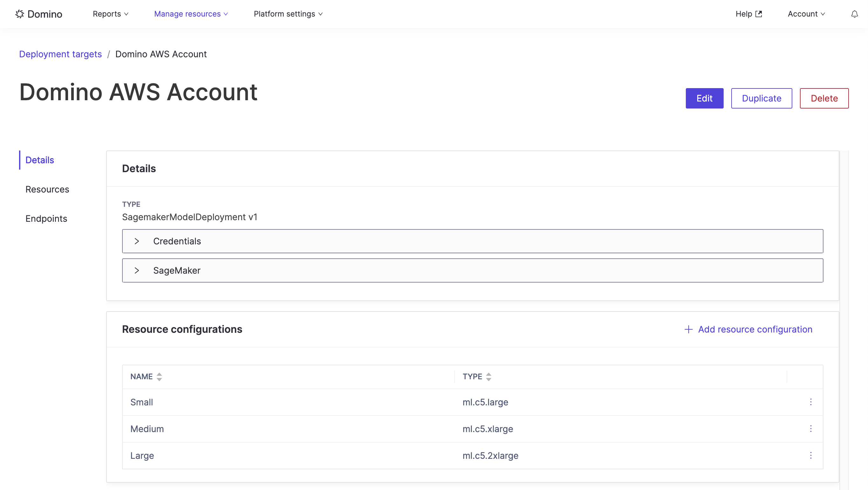Click the page vertical scrollbar
Image resolution: width=868 pixels, height=490 pixels.
pos(844,320)
